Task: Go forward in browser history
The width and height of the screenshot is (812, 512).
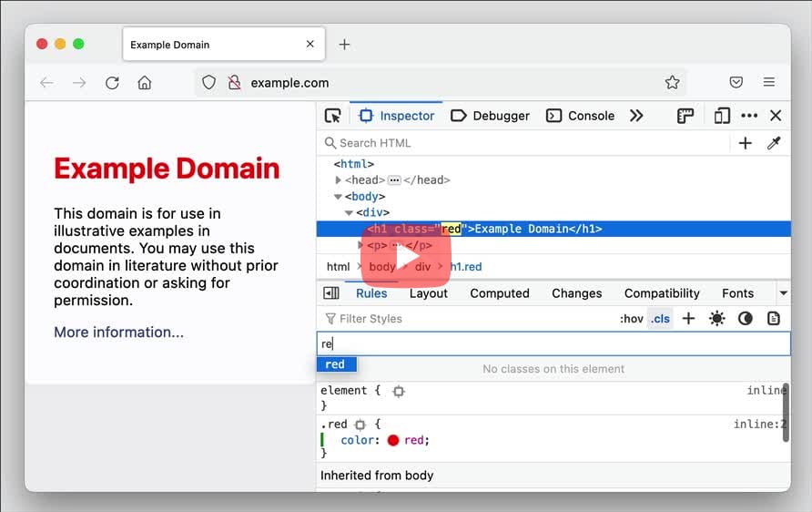Action: (79, 82)
